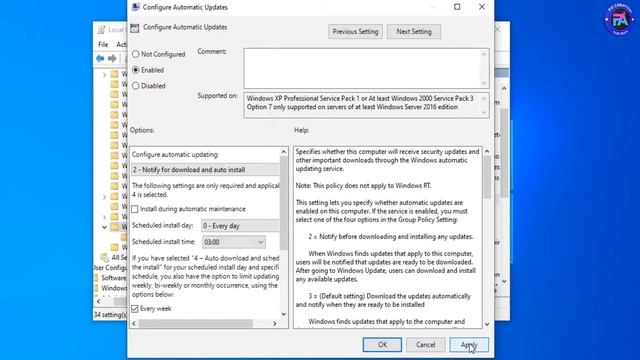Click the All Settings tree item icon
The height and width of the screenshot is (360, 640).
104,257
